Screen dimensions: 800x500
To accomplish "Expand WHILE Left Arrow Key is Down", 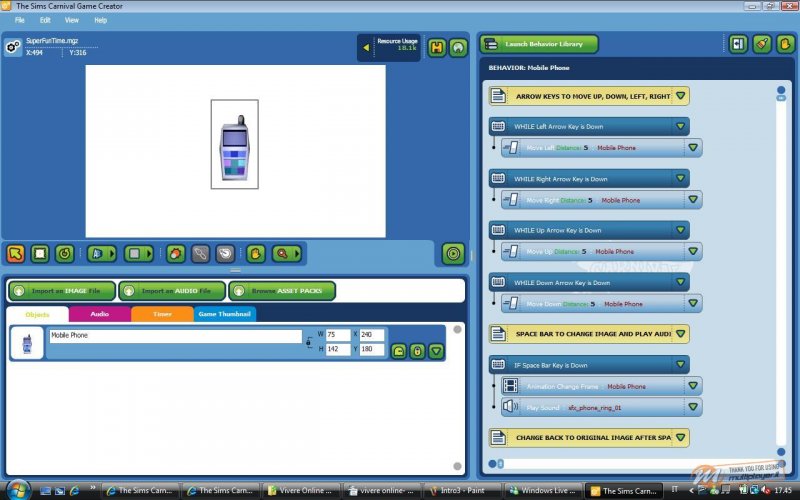I will [x=680, y=126].
